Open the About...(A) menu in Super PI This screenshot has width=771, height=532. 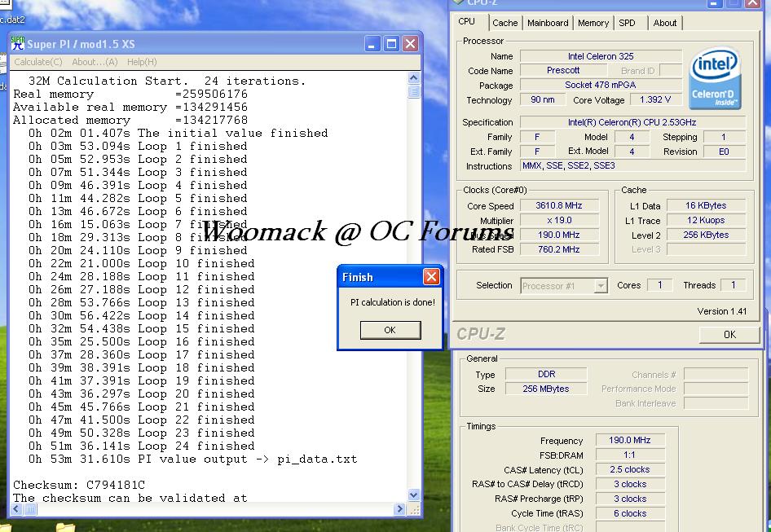(x=95, y=62)
